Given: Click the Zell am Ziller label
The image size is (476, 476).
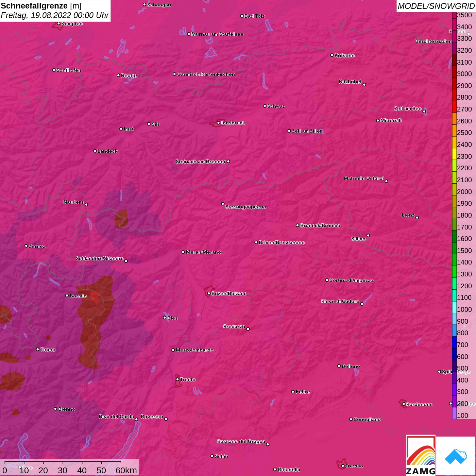Looking at the screenshot, I should (307, 131).
